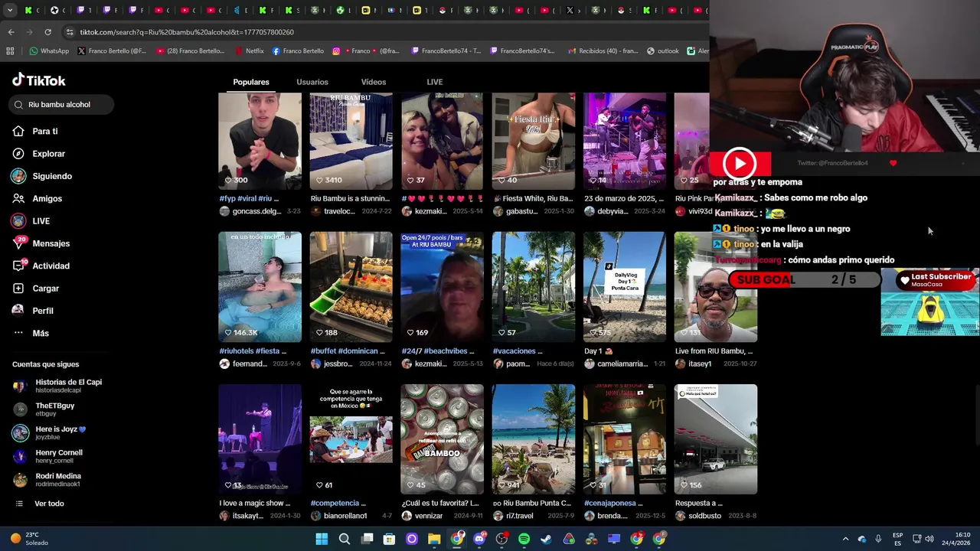Open the weather widget showing 23°C

[x=29, y=539]
